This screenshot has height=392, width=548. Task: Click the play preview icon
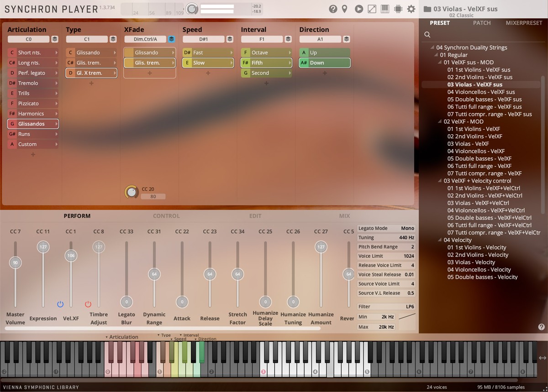coord(358,8)
